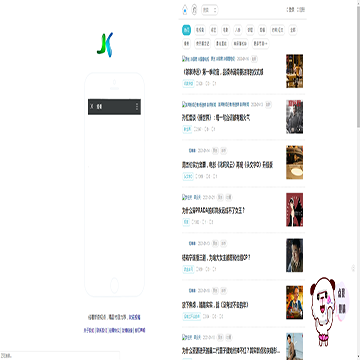Open the author name link above the CP article
Screen dimensions: 360x360
(192, 244)
